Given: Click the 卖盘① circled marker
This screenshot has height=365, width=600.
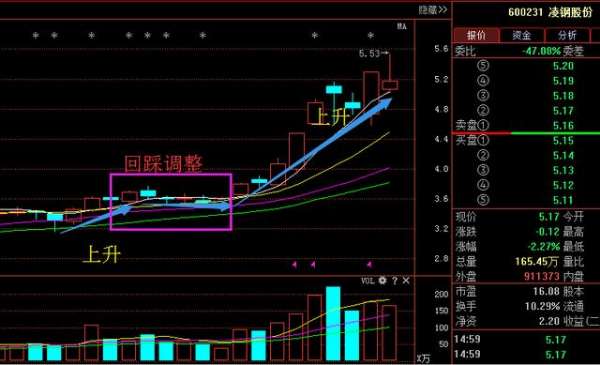Looking at the screenshot, I should pyautogui.click(x=483, y=125).
